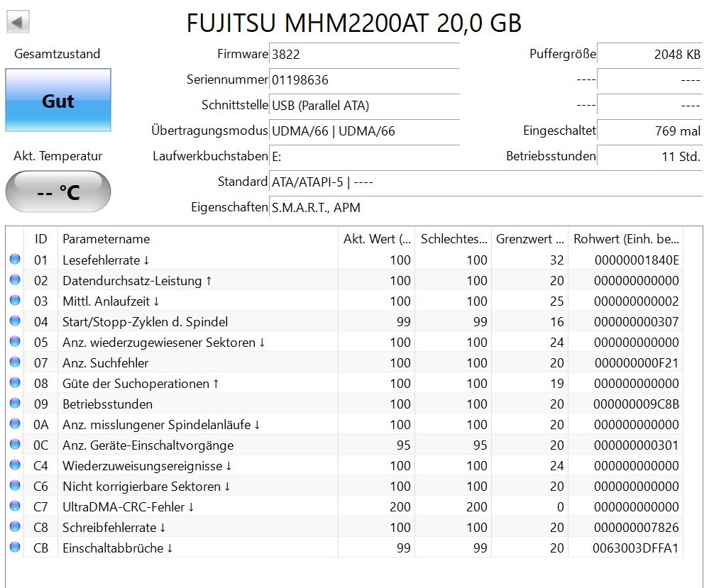Select UltraDMA-CRC-Fehler parameter name
Viewport: 709px width, 588px height.
(x=128, y=506)
